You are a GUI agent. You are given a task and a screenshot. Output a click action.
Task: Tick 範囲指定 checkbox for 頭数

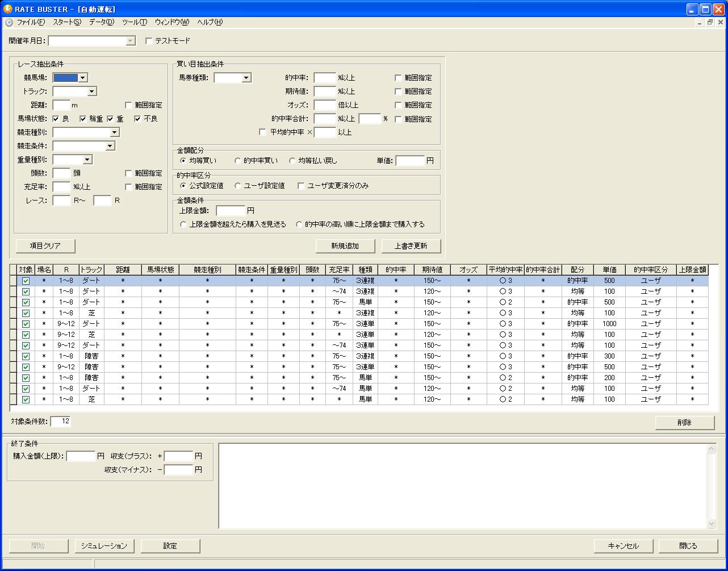click(x=128, y=173)
